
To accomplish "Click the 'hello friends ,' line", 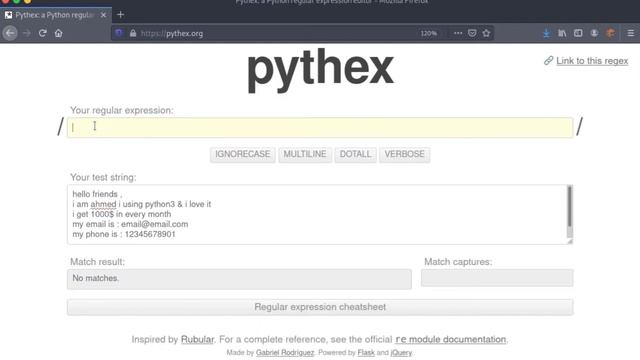I will point(97,194).
